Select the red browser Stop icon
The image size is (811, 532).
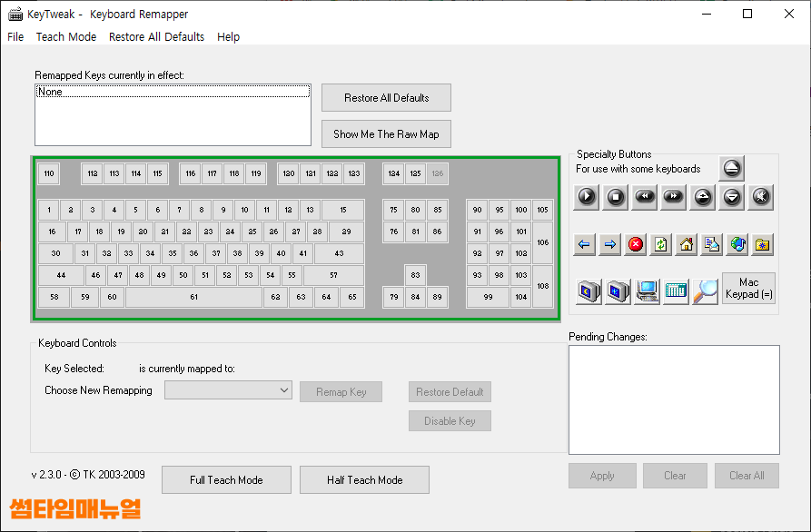[635, 244]
